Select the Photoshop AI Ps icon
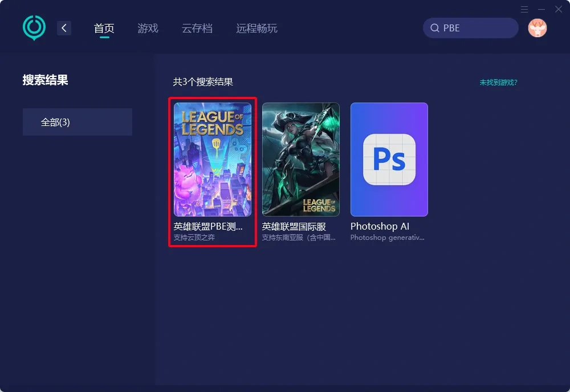This screenshot has width=570, height=392. pyautogui.click(x=389, y=160)
